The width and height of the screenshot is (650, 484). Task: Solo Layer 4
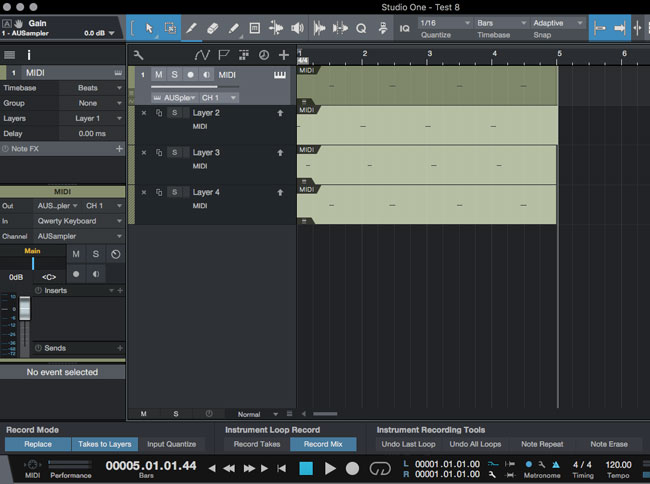click(x=175, y=192)
